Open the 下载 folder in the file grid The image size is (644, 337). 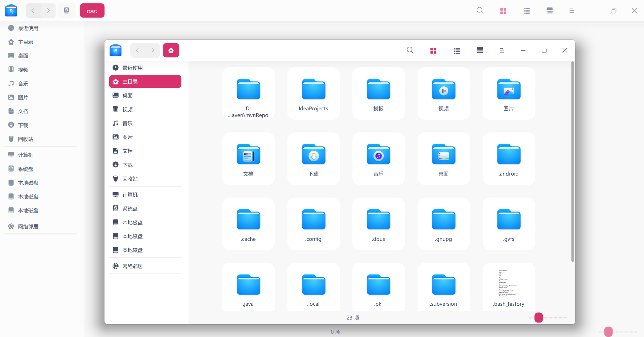(313, 159)
